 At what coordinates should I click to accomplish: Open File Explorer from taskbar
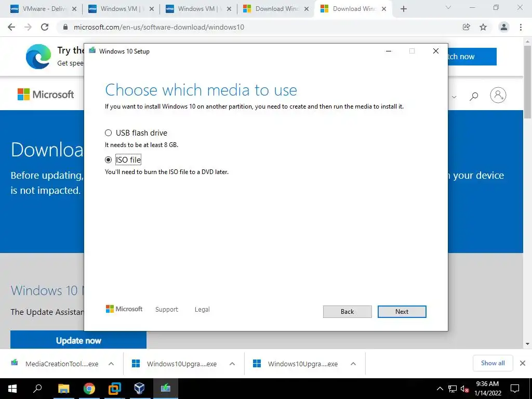coord(63,389)
